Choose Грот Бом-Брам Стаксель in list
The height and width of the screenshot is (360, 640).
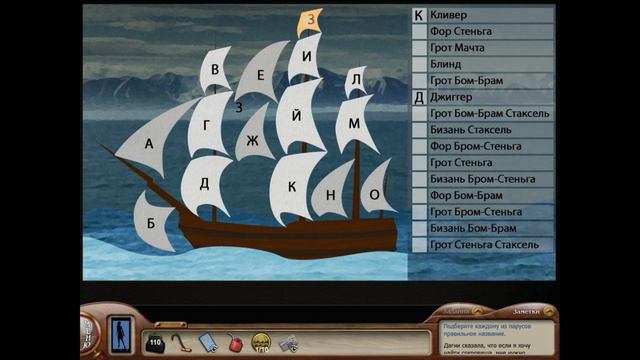[x=491, y=113]
